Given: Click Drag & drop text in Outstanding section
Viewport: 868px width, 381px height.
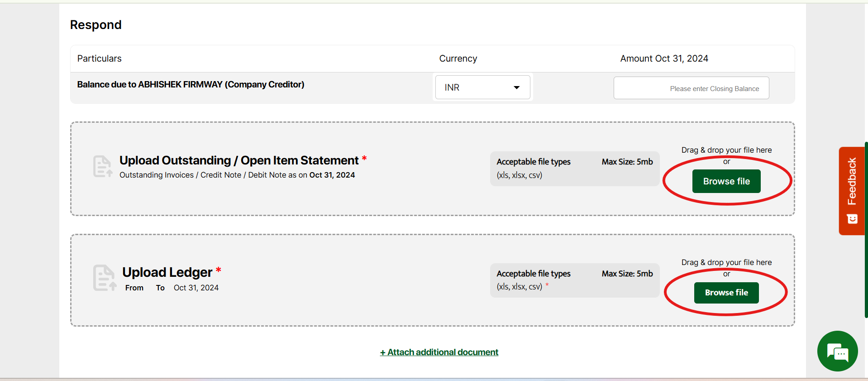Looking at the screenshot, I should [x=726, y=150].
